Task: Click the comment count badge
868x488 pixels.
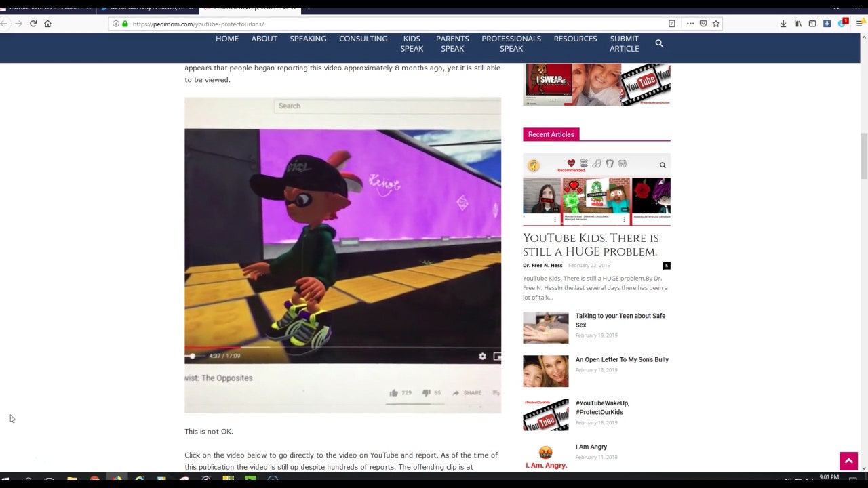Action: tap(667, 266)
